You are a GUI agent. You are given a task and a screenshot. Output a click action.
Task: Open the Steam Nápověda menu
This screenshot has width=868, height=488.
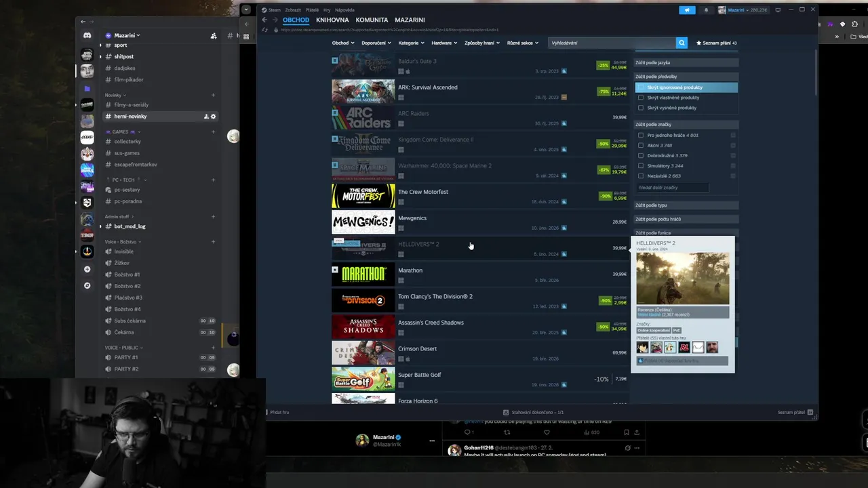pos(344,10)
